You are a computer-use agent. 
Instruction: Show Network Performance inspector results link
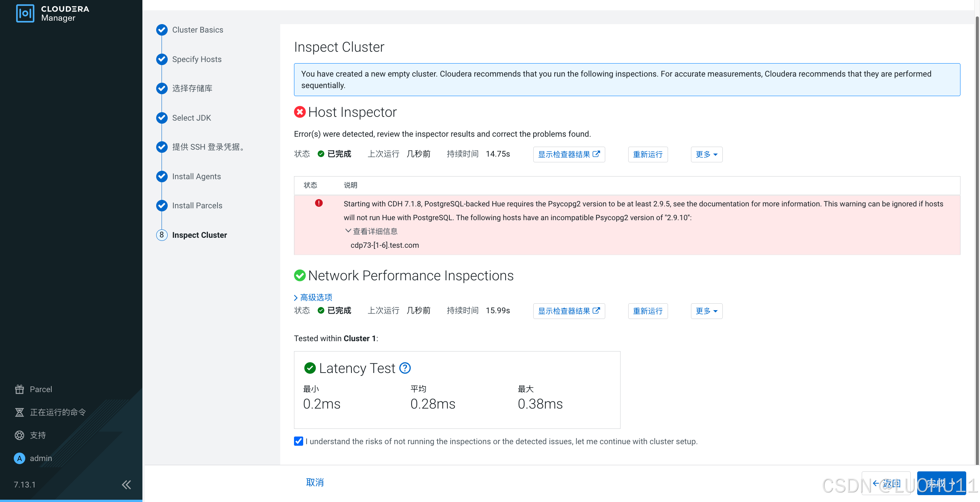click(569, 311)
